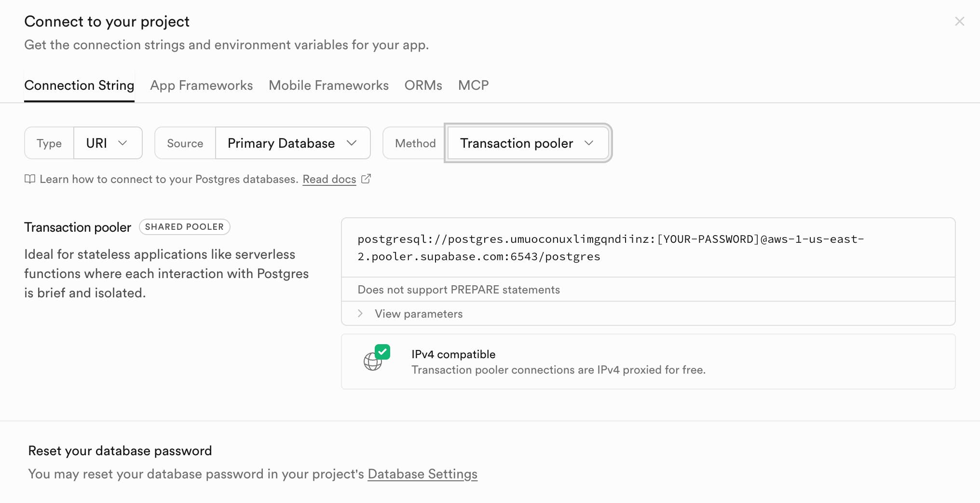Open the Source Primary Database dropdown
The image size is (980, 503).
(x=292, y=143)
